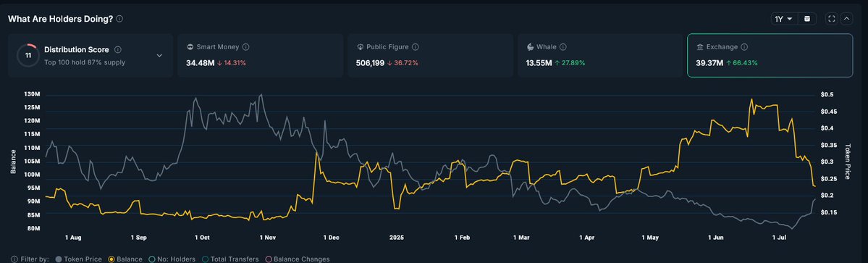Click the Whale icon
This screenshot has height=263, width=868.
click(x=530, y=48)
